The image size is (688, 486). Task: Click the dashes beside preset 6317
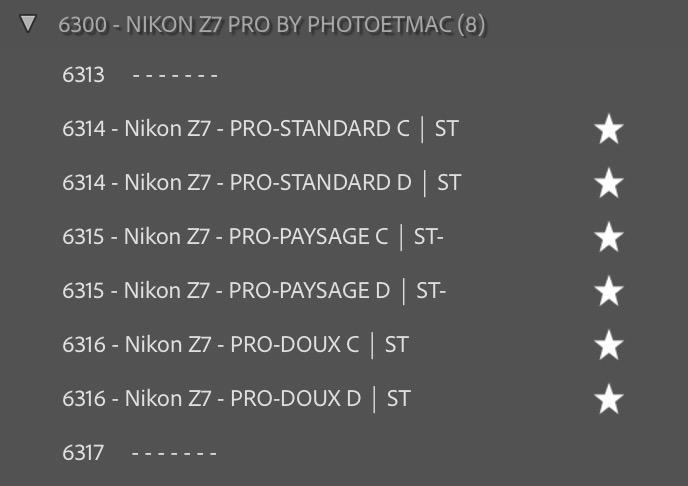tap(175, 453)
